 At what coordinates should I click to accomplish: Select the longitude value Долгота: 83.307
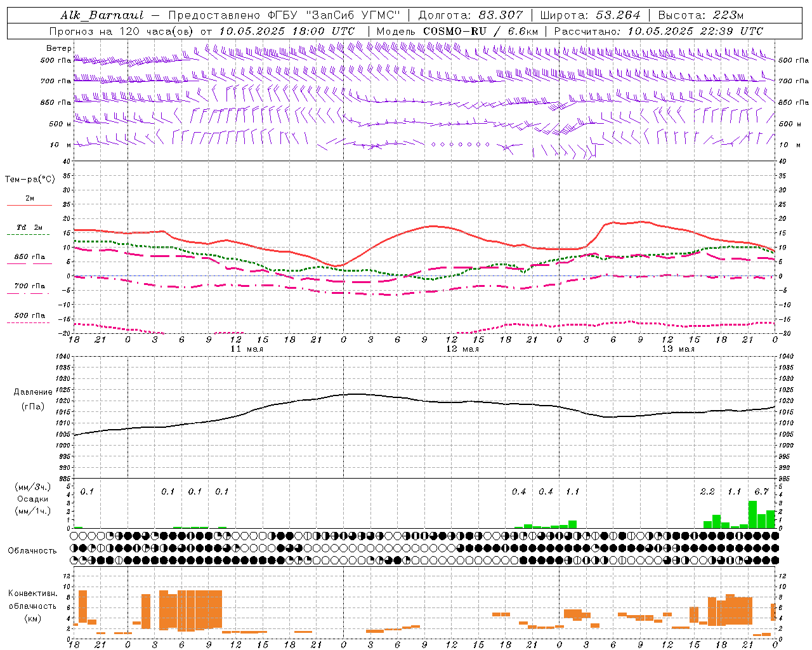pyautogui.click(x=471, y=15)
